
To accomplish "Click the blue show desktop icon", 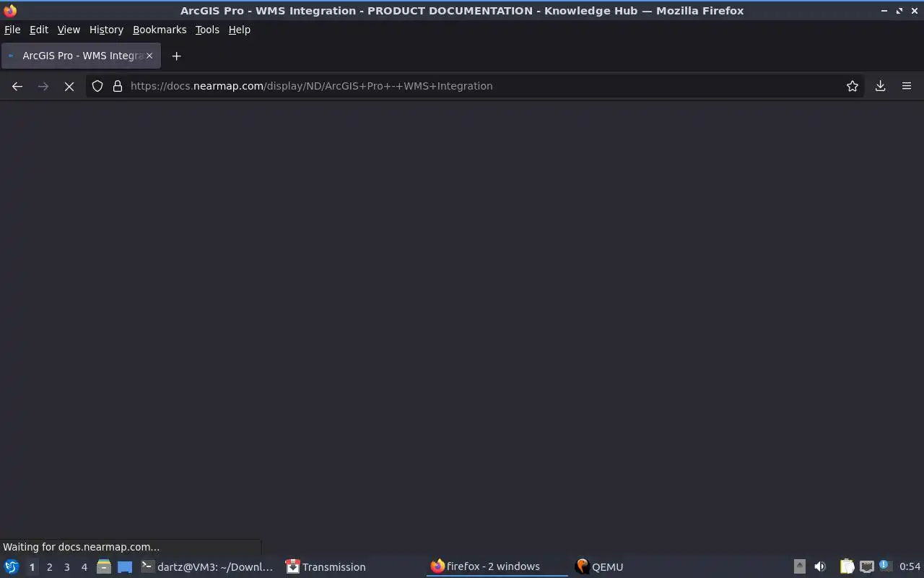I will point(125,567).
